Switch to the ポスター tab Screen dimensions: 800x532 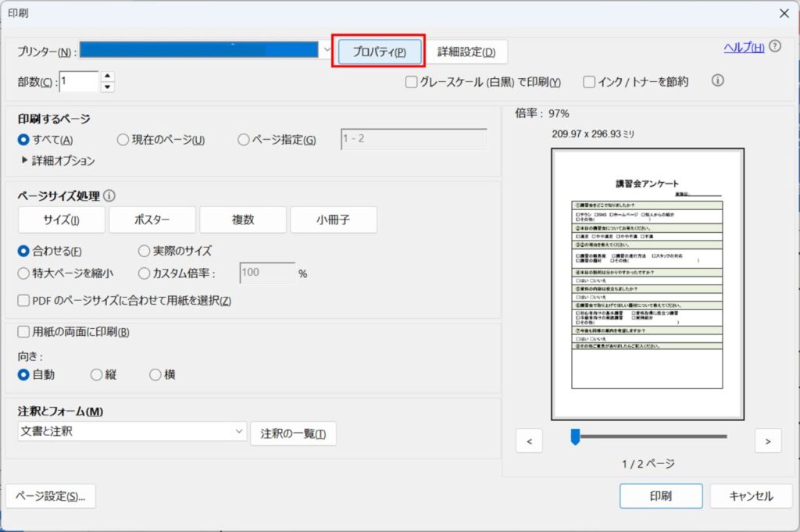click(152, 220)
